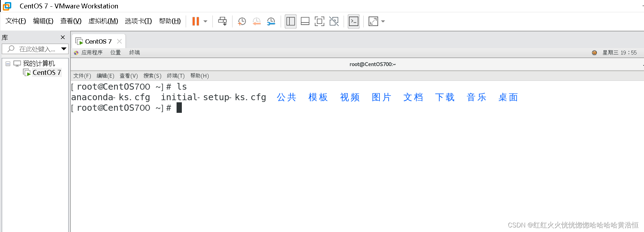
Task: Click the initial-setup-ks.cfg file name
Action: click(x=213, y=97)
